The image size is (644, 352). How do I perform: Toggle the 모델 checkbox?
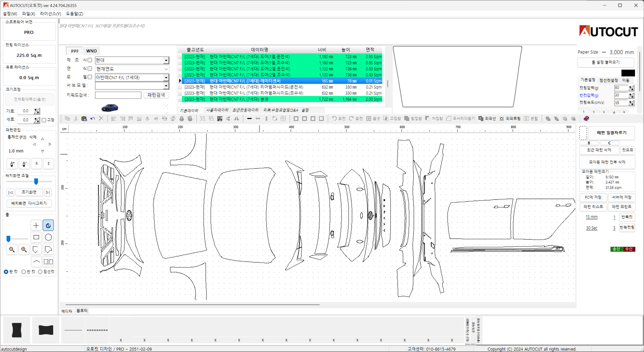pyautogui.click(x=90, y=77)
